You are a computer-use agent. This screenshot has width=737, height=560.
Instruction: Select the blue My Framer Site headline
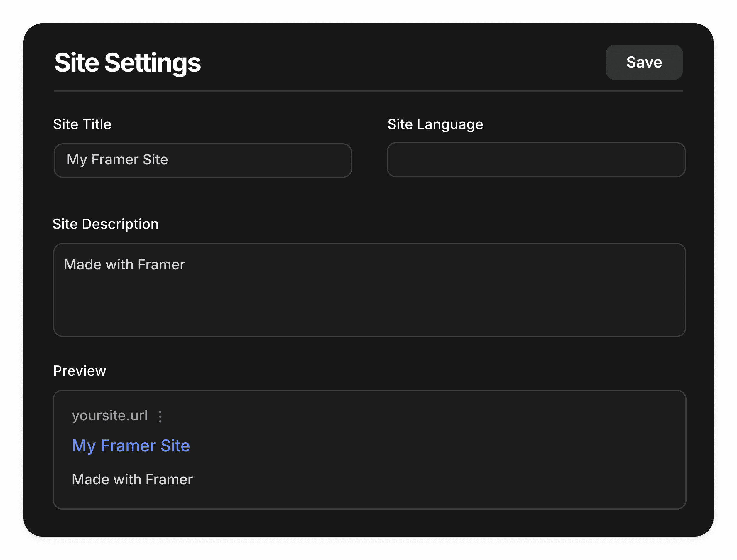[131, 445]
